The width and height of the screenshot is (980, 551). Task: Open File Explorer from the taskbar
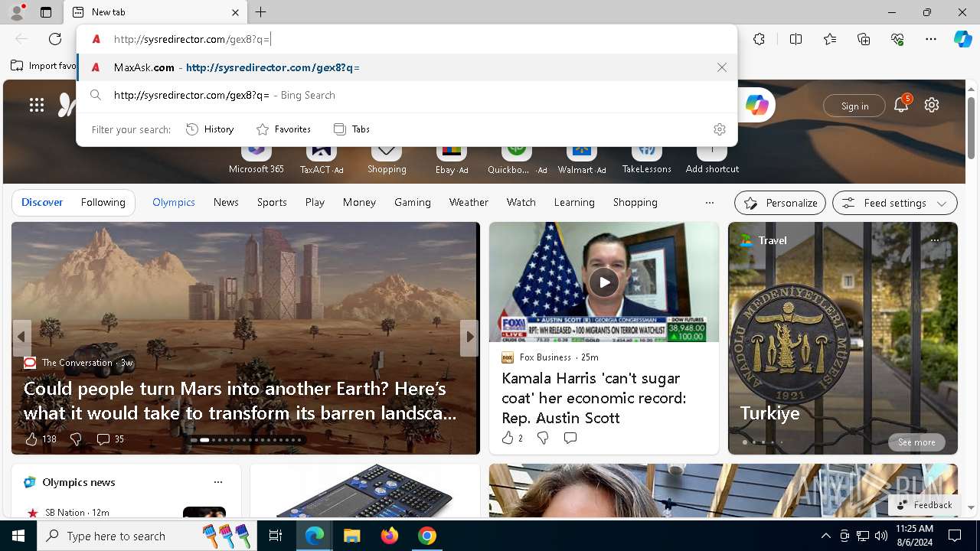[351, 536]
